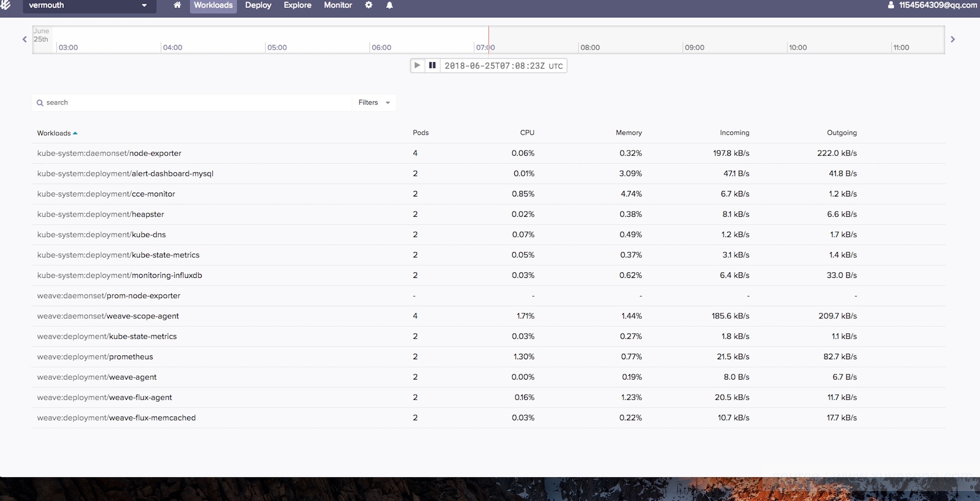980x501 pixels.
Task: Click the search magnifier icon
Action: (40, 102)
